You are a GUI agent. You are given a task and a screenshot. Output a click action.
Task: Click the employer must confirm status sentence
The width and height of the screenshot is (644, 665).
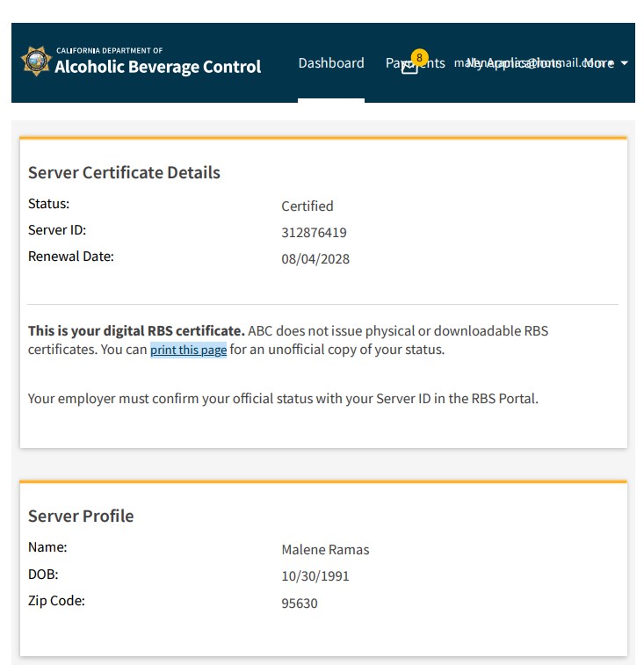point(283,399)
